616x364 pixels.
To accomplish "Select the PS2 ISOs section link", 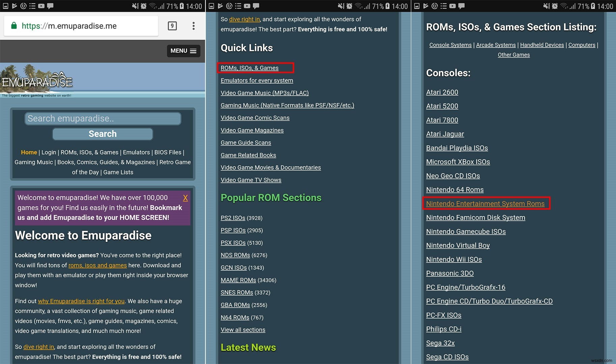I will [233, 218].
